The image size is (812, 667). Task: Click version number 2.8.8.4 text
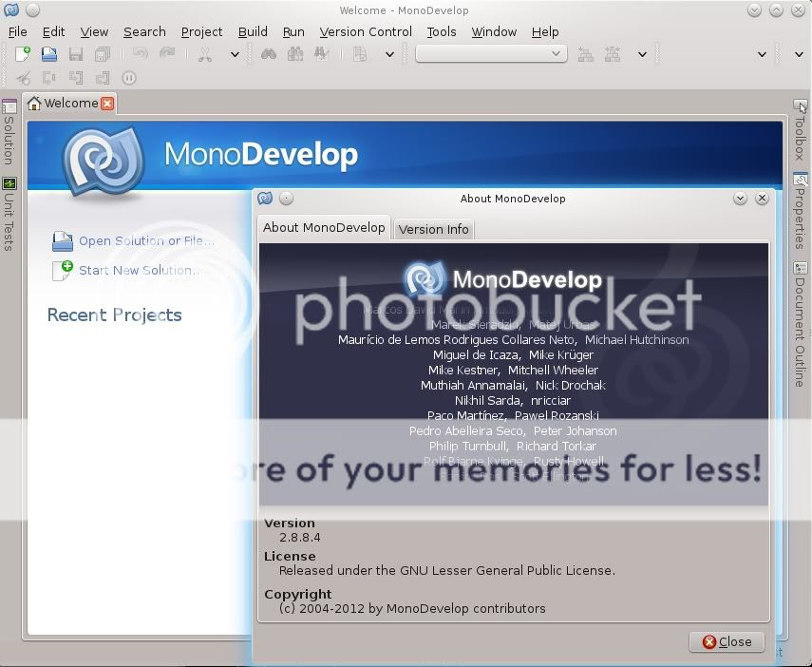point(300,538)
